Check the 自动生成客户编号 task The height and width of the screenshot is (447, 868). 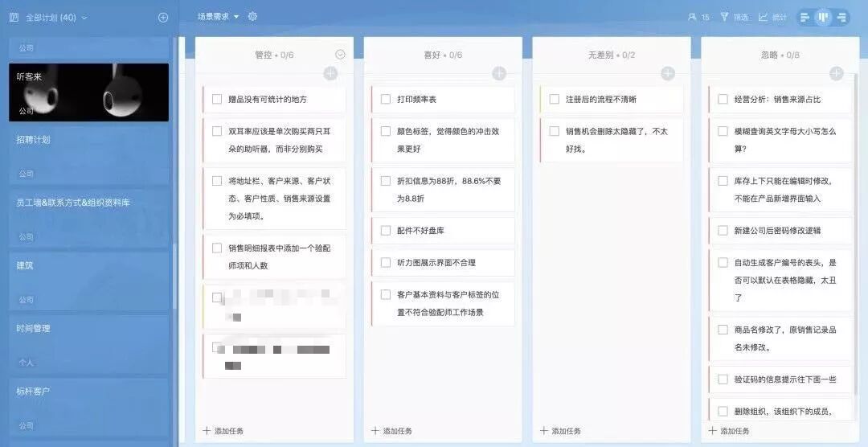tap(723, 262)
